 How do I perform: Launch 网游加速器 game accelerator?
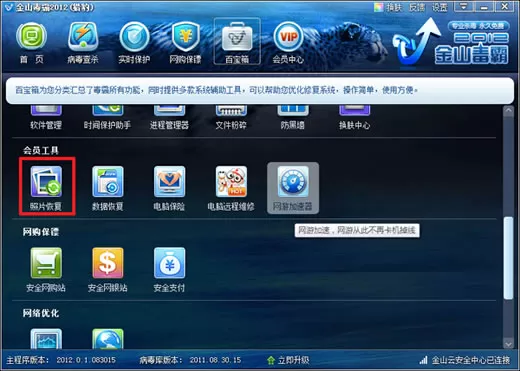[293, 188]
